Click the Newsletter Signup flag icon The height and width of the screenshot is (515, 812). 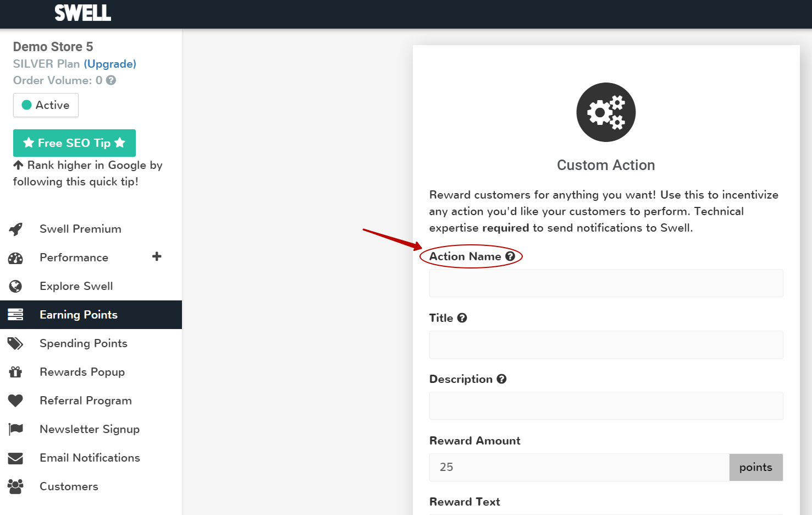[15, 429]
